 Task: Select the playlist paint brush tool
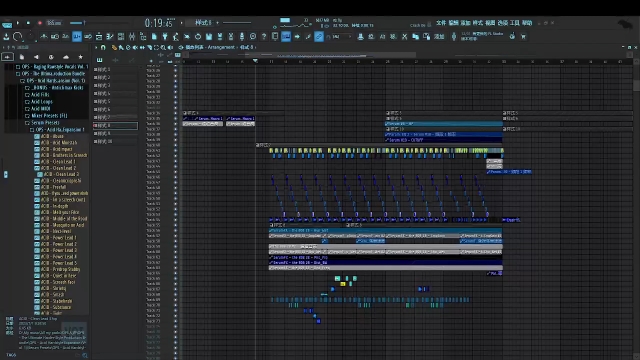coord(121,47)
